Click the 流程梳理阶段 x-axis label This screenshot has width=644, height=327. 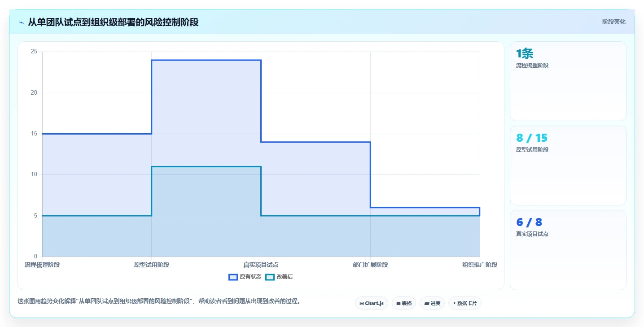tap(42, 265)
